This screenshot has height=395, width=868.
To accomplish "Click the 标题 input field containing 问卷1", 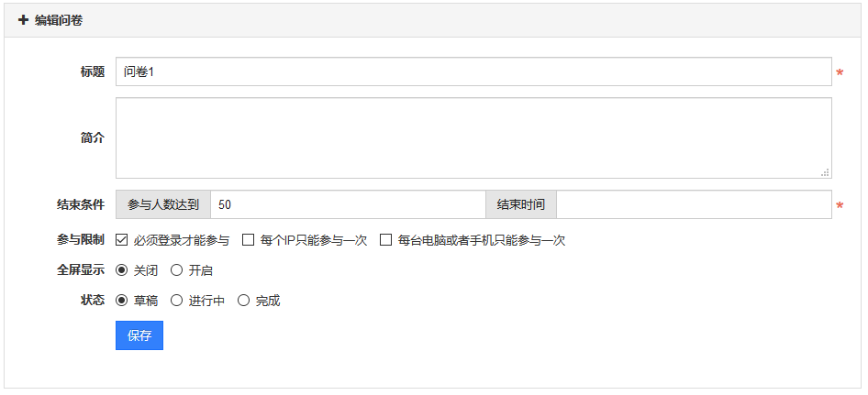I will click(473, 71).
